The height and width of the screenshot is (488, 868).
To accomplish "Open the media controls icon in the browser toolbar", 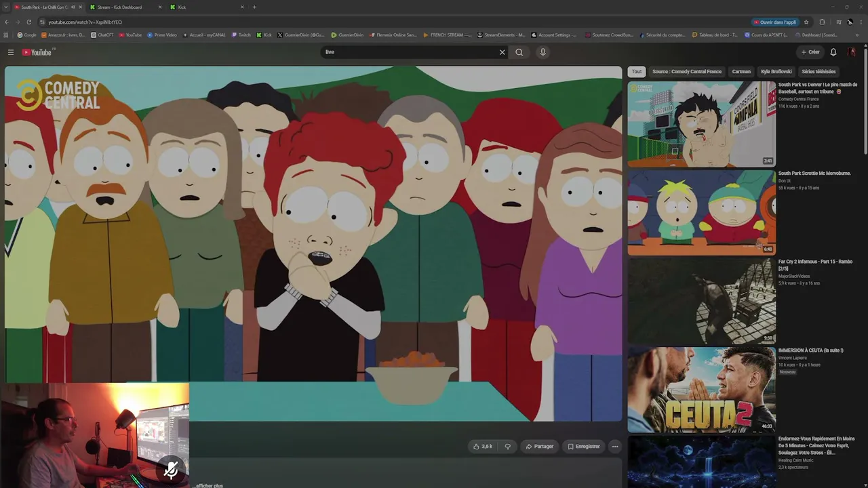I will click(839, 22).
